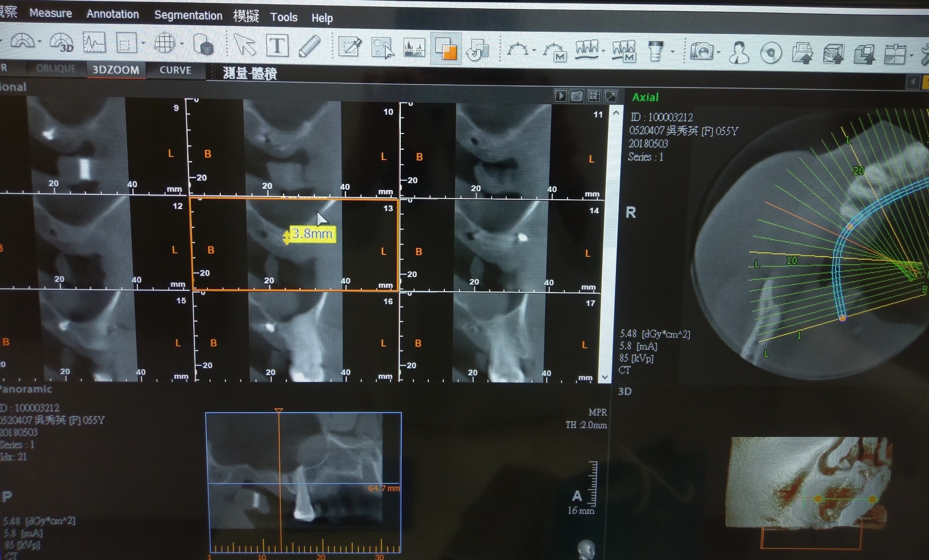Toggle cine play in cross-sectional view

coord(561,96)
